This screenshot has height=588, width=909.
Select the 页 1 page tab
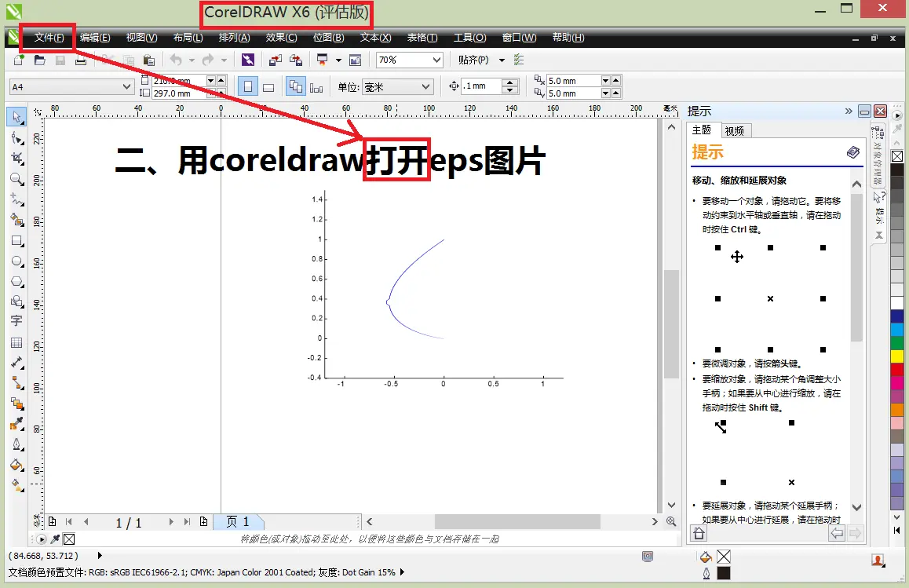coord(238,521)
